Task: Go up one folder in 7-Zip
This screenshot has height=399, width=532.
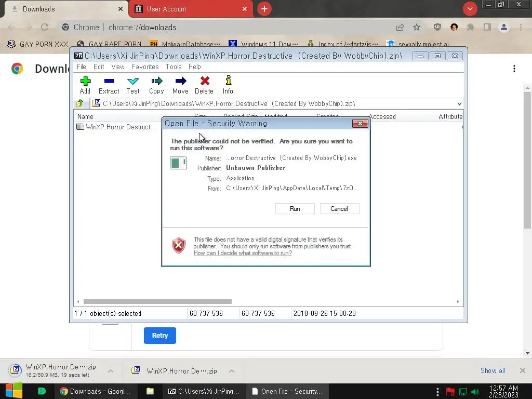Action: pyautogui.click(x=80, y=103)
